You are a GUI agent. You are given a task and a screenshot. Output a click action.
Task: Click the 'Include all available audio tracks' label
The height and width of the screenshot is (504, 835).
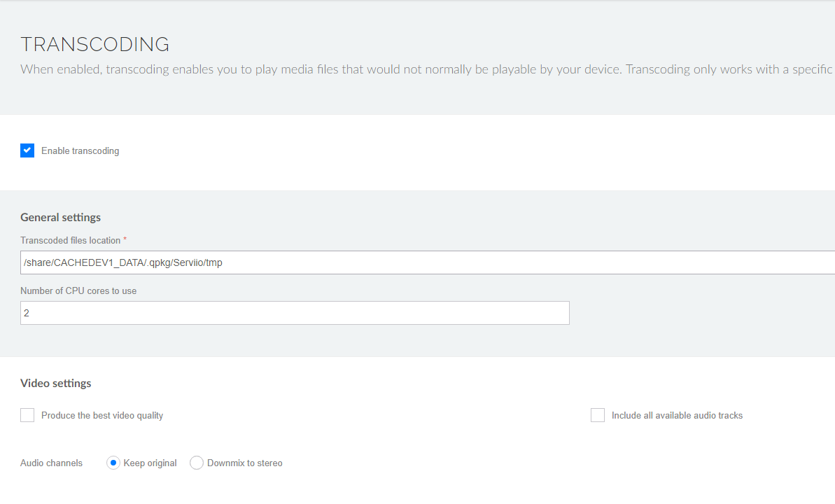pos(677,415)
